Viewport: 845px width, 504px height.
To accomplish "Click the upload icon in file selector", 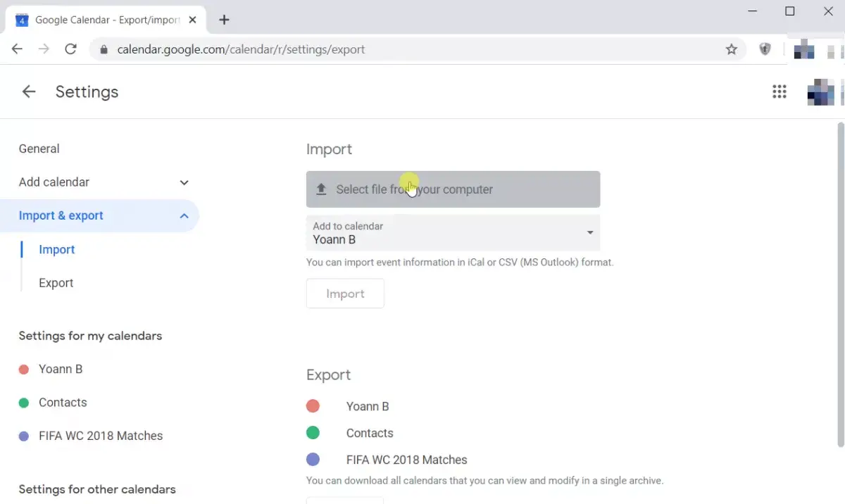I will [x=321, y=189].
